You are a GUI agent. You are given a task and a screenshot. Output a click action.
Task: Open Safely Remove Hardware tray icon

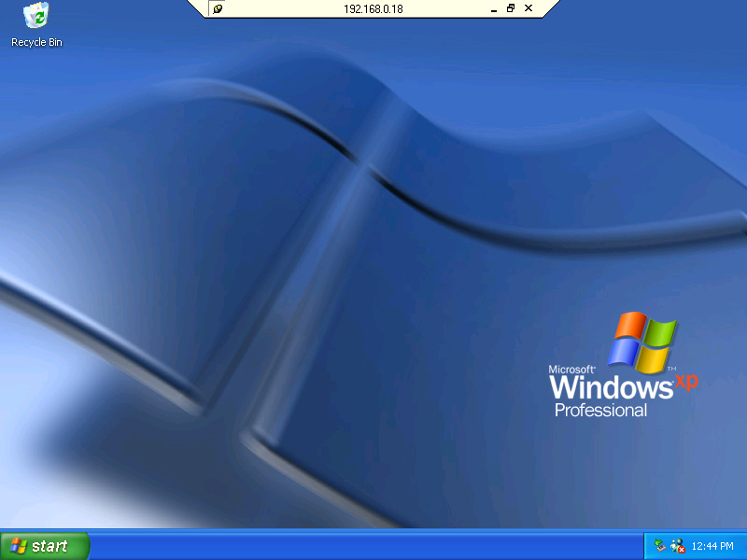661,546
